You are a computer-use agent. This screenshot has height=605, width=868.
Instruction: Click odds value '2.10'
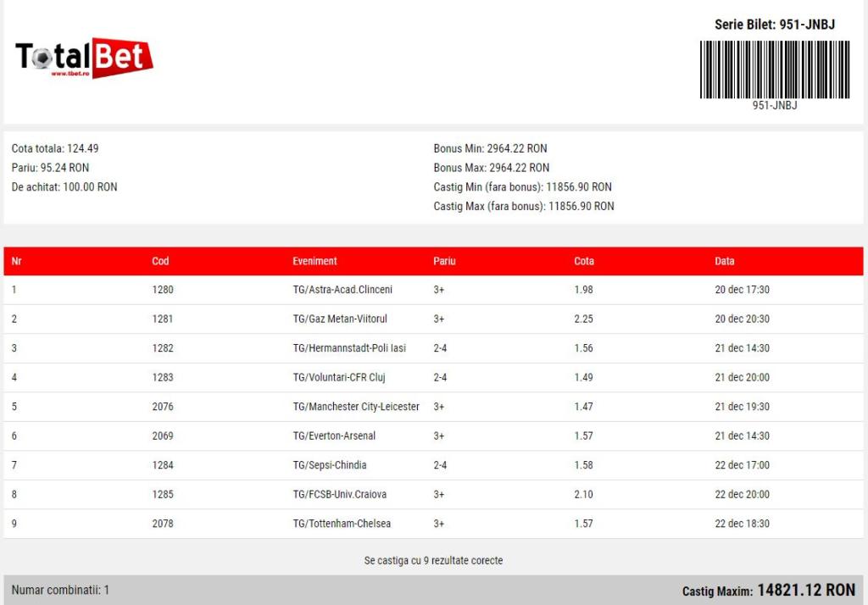click(583, 494)
